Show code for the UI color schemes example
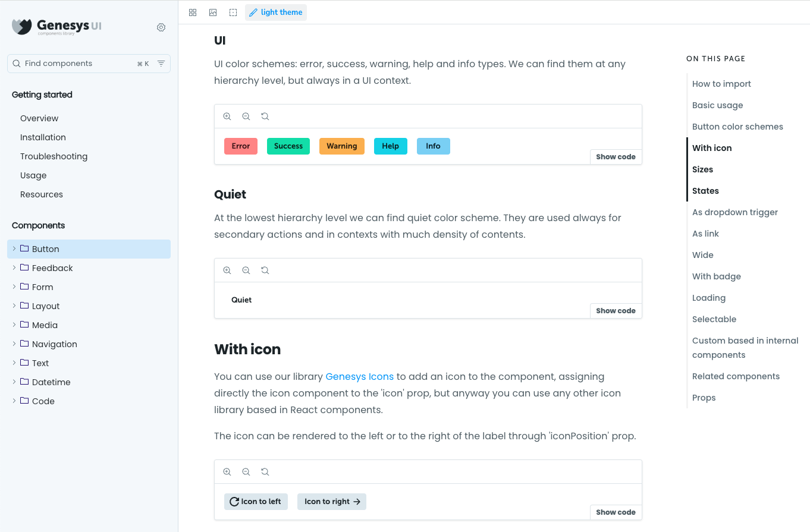 616,156
